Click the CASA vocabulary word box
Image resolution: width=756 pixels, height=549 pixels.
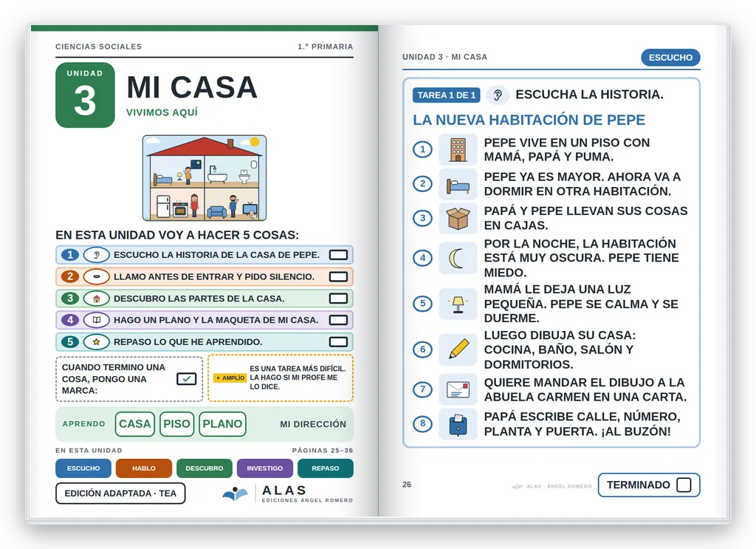[135, 424]
